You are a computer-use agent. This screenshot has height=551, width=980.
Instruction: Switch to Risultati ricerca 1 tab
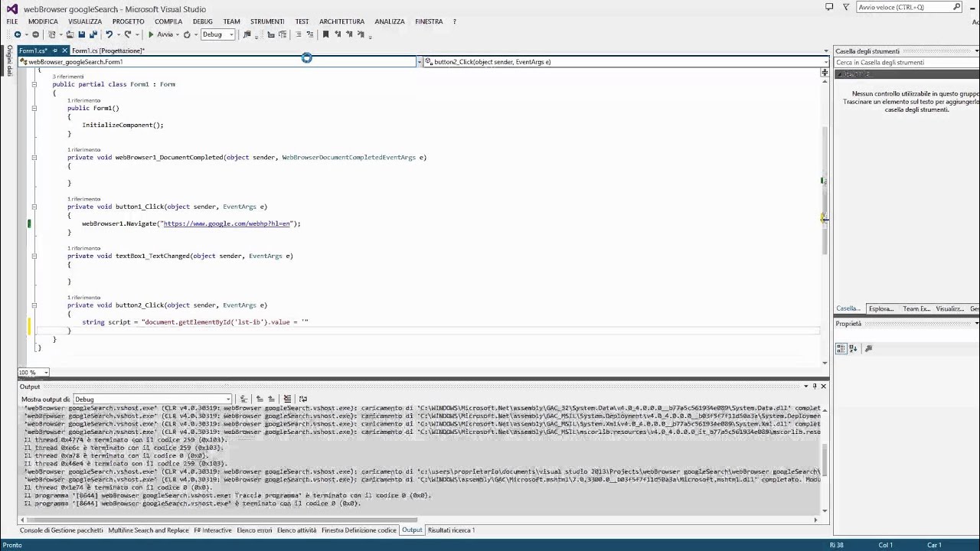(x=451, y=530)
